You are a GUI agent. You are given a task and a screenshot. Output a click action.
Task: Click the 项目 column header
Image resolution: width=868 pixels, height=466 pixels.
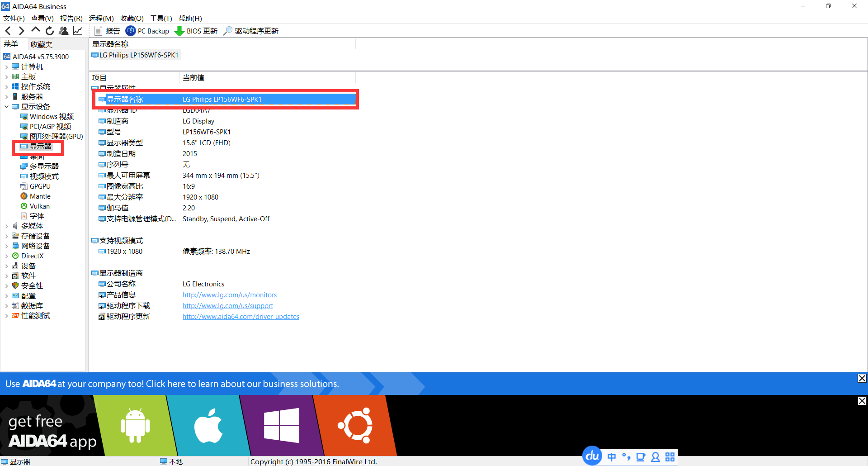(x=135, y=78)
